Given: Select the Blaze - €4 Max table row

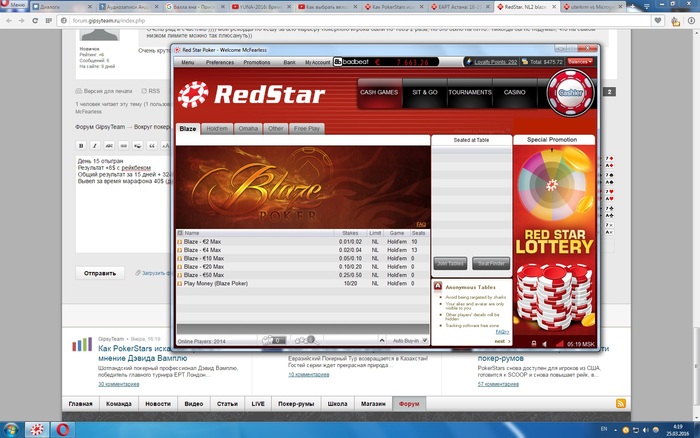Looking at the screenshot, I should tap(303, 250).
